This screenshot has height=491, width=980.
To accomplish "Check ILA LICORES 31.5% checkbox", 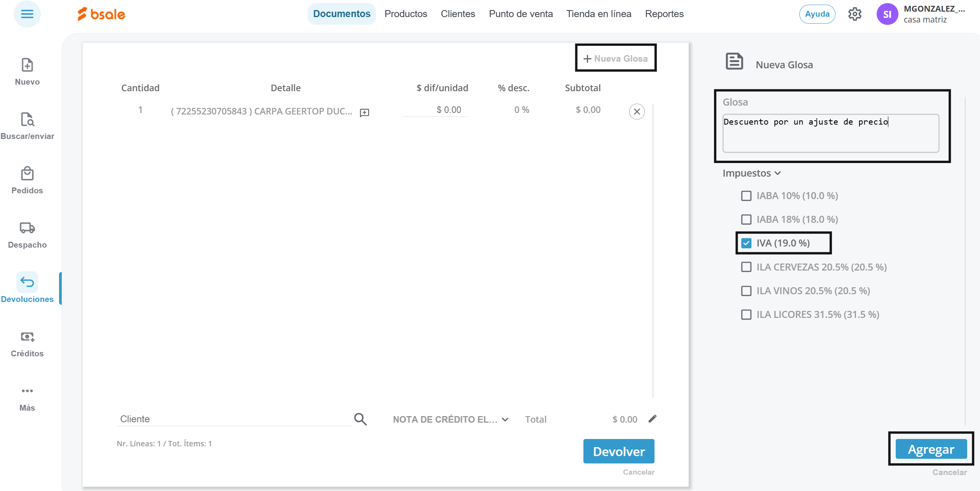I will pos(746,315).
